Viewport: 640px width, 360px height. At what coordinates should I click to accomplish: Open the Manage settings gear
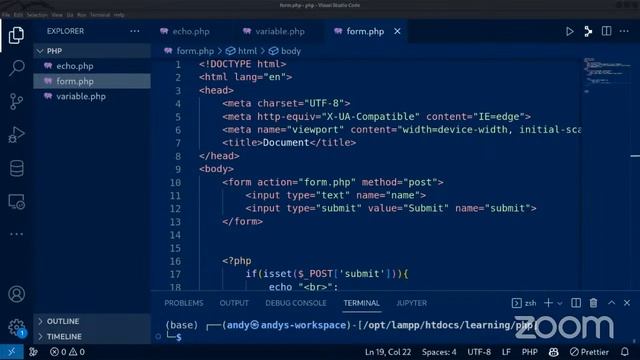point(16,327)
